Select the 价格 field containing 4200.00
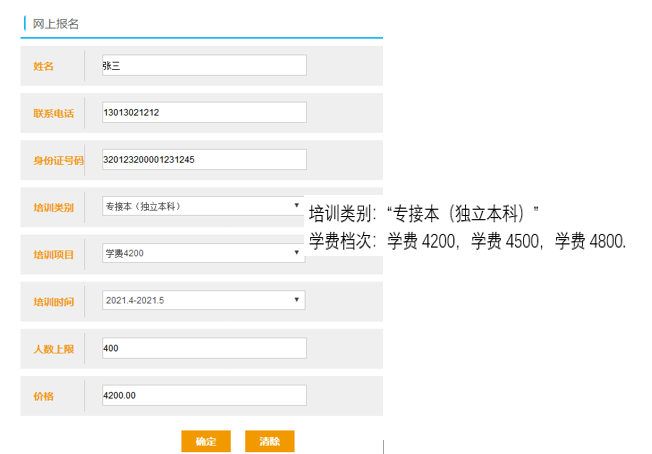This screenshot has height=454, width=652. [x=204, y=395]
